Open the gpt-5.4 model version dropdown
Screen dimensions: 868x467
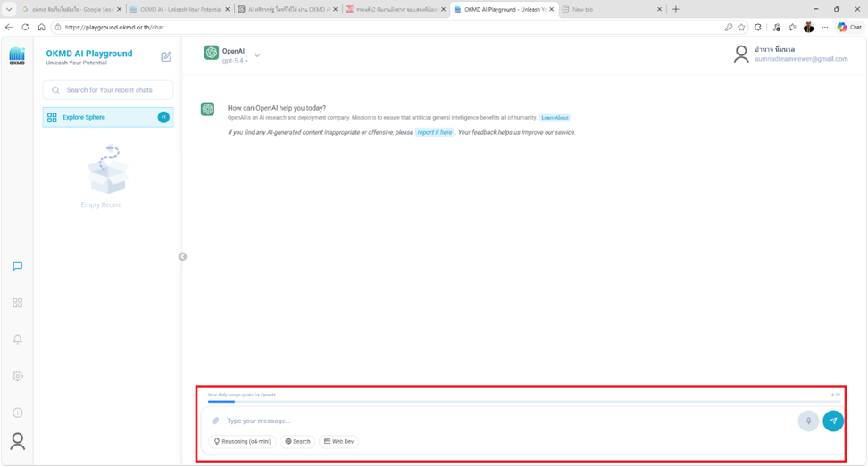coord(235,61)
